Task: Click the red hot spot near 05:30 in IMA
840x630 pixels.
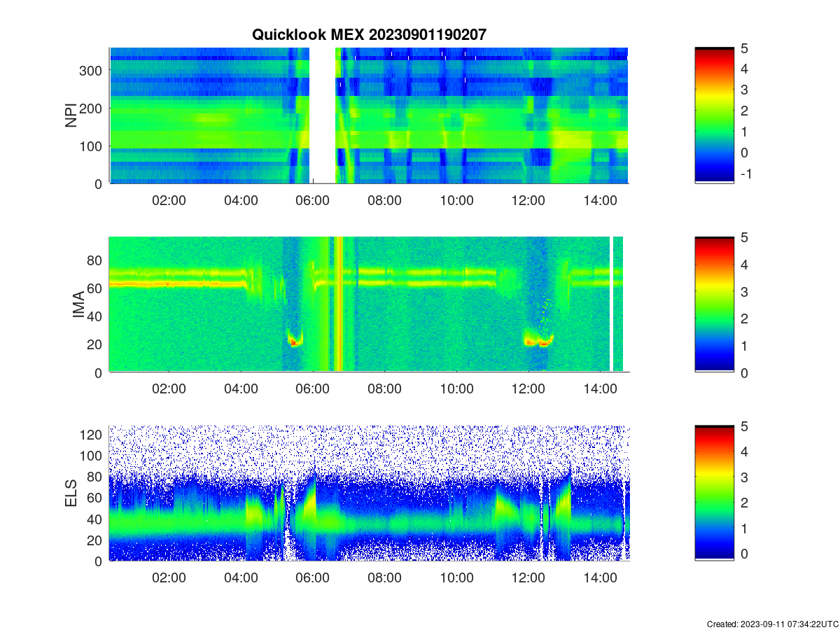Action: point(294,342)
